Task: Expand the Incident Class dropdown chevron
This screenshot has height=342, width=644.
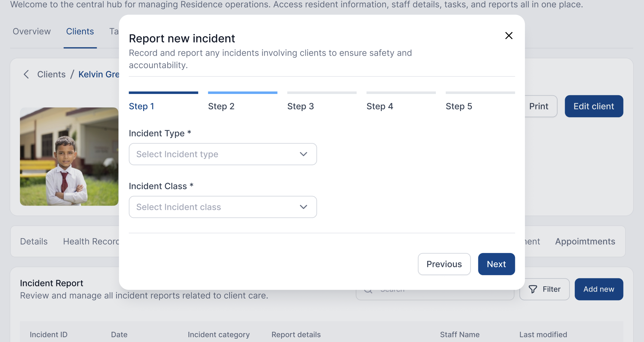Action: click(304, 207)
